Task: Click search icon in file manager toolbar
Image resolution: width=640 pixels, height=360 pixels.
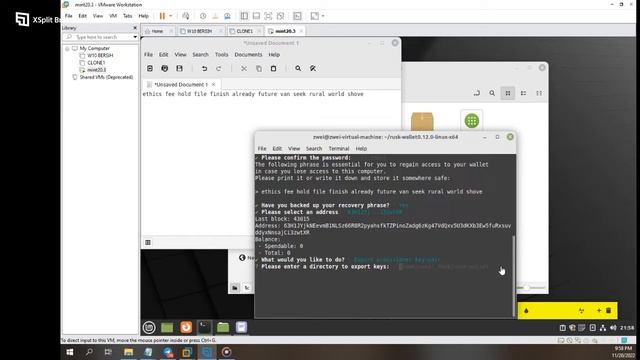Action: point(492,93)
